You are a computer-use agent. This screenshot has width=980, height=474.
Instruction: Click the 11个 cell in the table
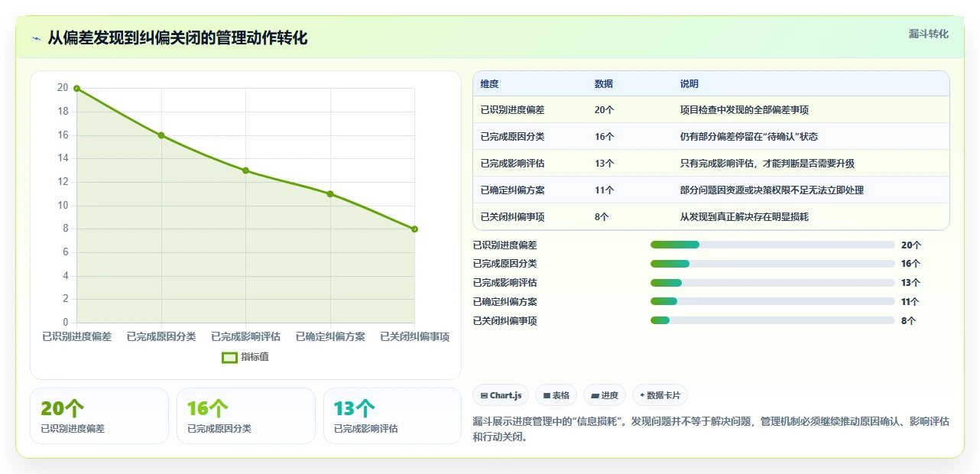click(x=605, y=190)
